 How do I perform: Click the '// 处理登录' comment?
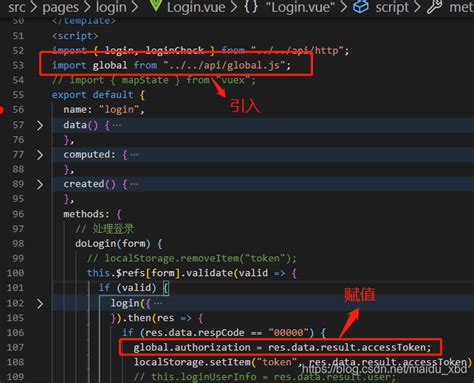(104, 229)
